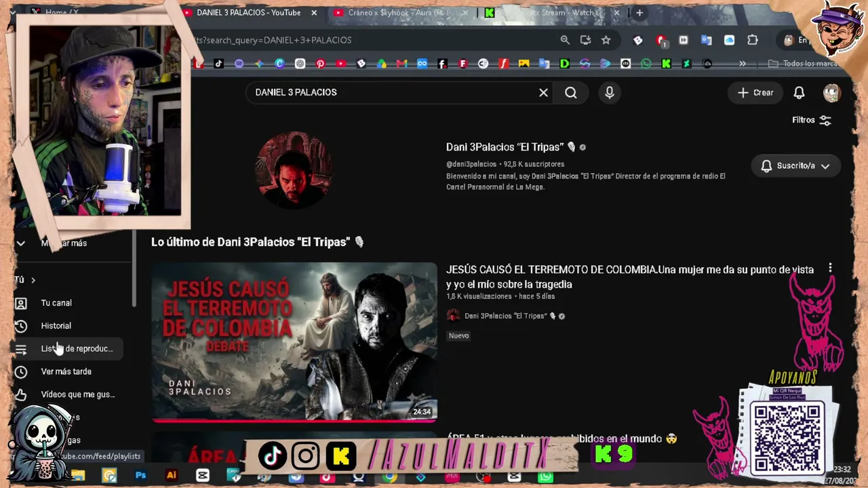
Task: Open CapCut from the taskbar
Action: [x=203, y=476]
